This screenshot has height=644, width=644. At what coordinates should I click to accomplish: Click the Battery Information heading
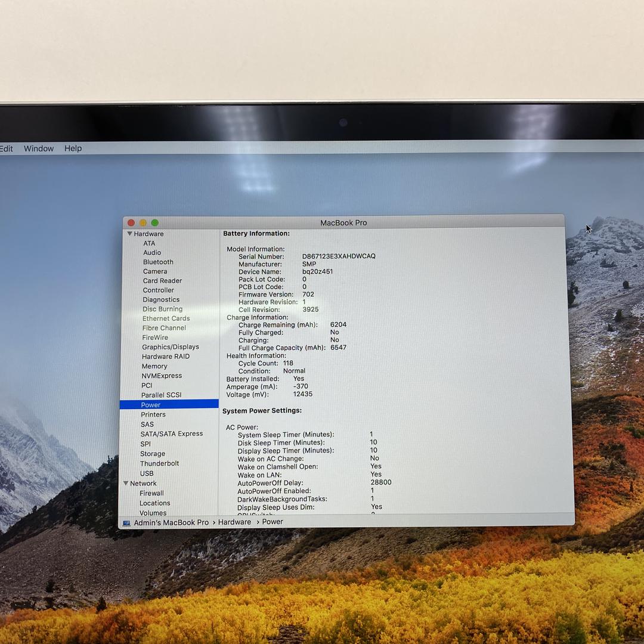(x=256, y=233)
